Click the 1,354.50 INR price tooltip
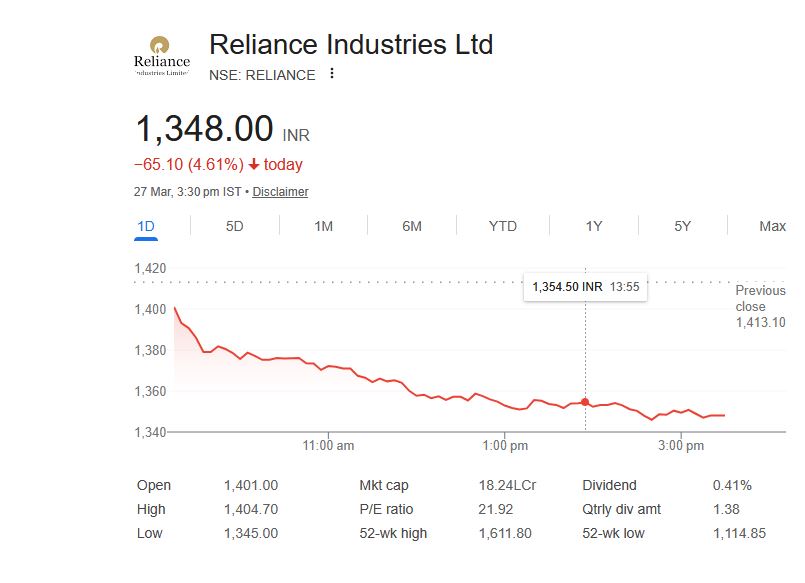805x583 pixels. [x=585, y=287]
